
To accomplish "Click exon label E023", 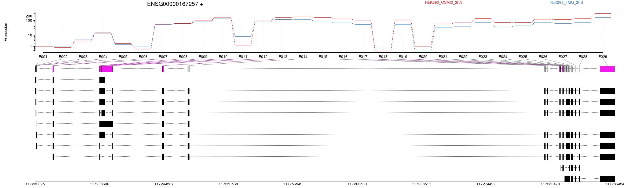I will tap(483, 57).
